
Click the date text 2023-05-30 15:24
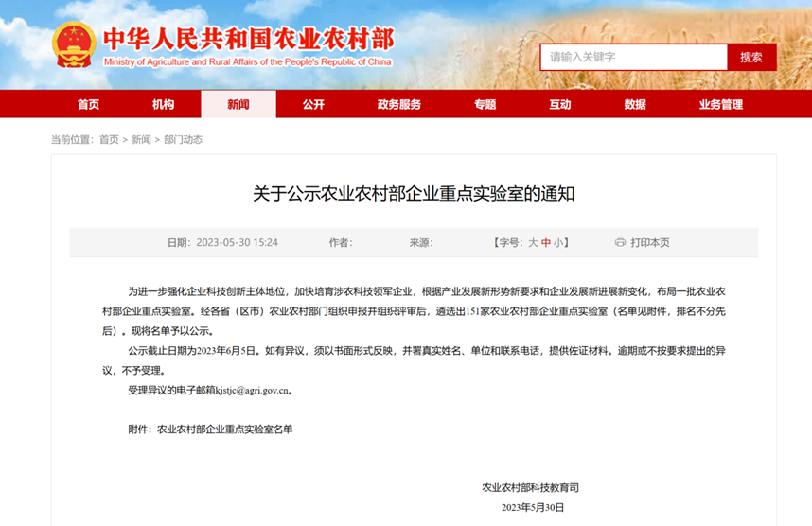(x=238, y=242)
